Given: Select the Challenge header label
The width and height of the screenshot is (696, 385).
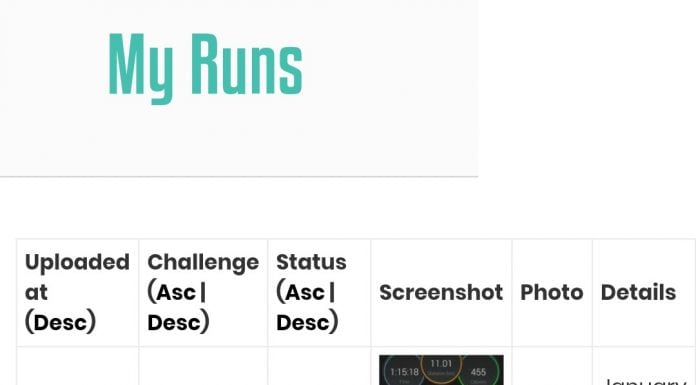Looking at the screenshot, I should tap(203, 262).
